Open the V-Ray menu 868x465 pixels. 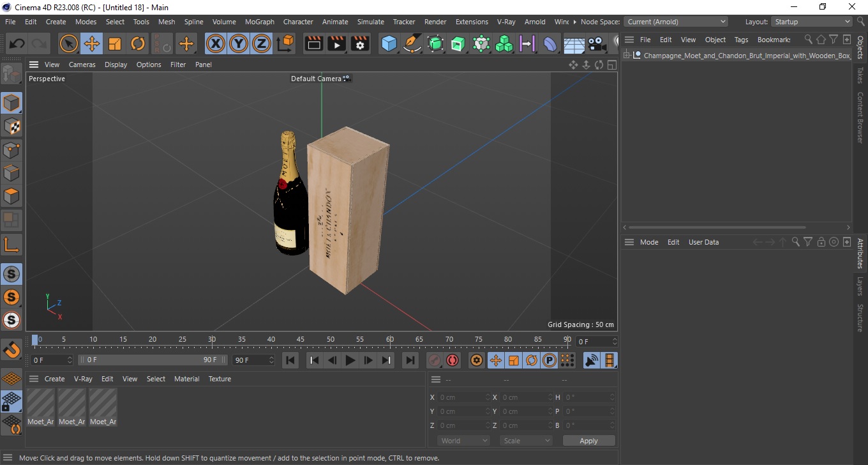pyautogui.click(x=506, y=22)
